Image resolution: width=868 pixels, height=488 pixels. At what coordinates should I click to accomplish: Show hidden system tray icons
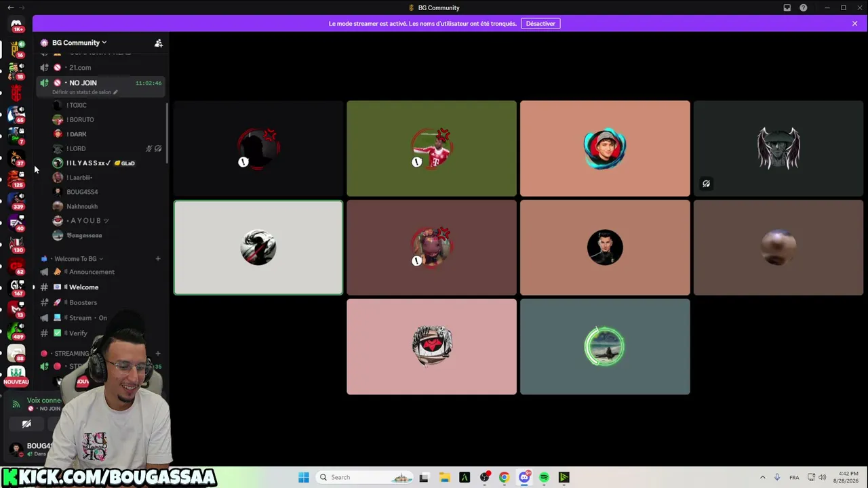click(x=762, y=477)
